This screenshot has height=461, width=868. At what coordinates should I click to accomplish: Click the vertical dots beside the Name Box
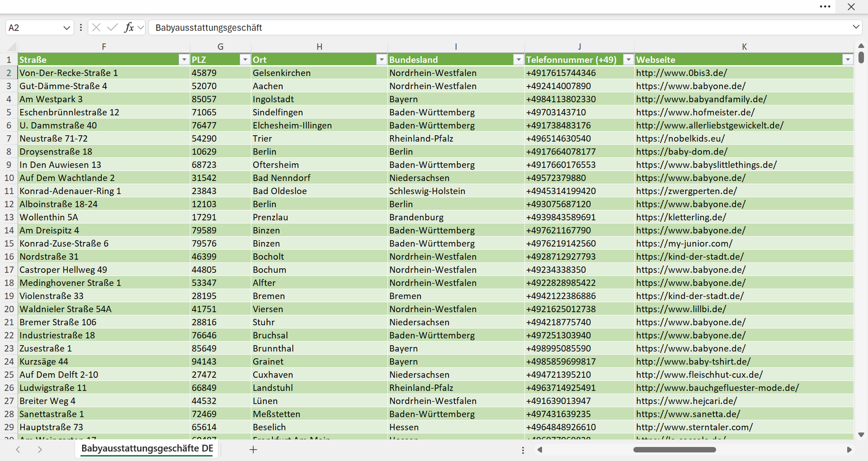(x=81, y=28)
